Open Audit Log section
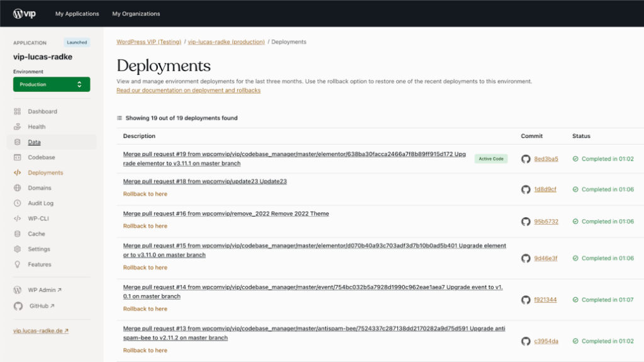The height and width of the screenshot is (362, 644). (41, 203)
